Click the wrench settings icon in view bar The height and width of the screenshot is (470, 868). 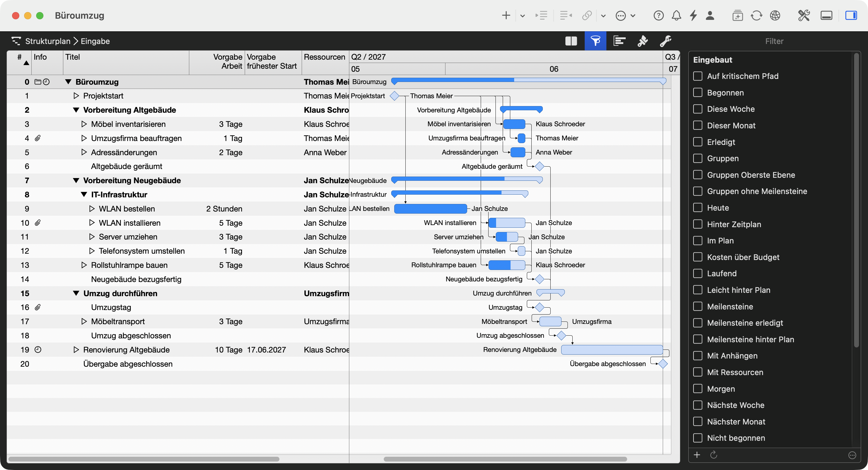[665, 41]
